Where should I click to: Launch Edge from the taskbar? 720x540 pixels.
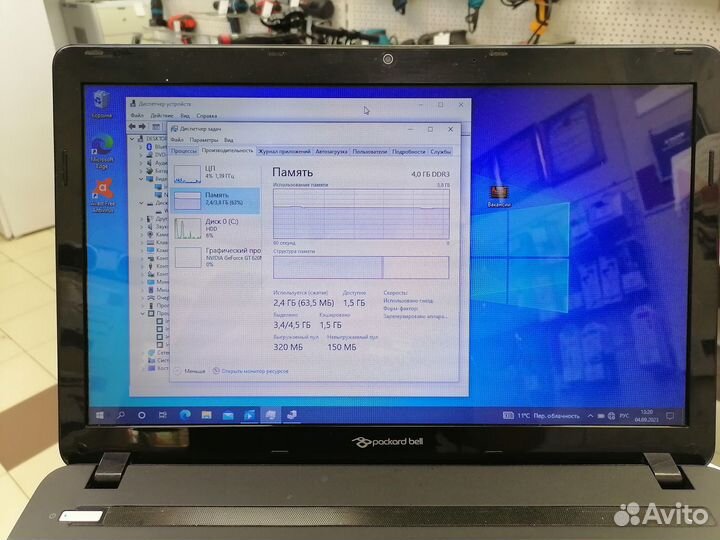[x=185, y=415]
